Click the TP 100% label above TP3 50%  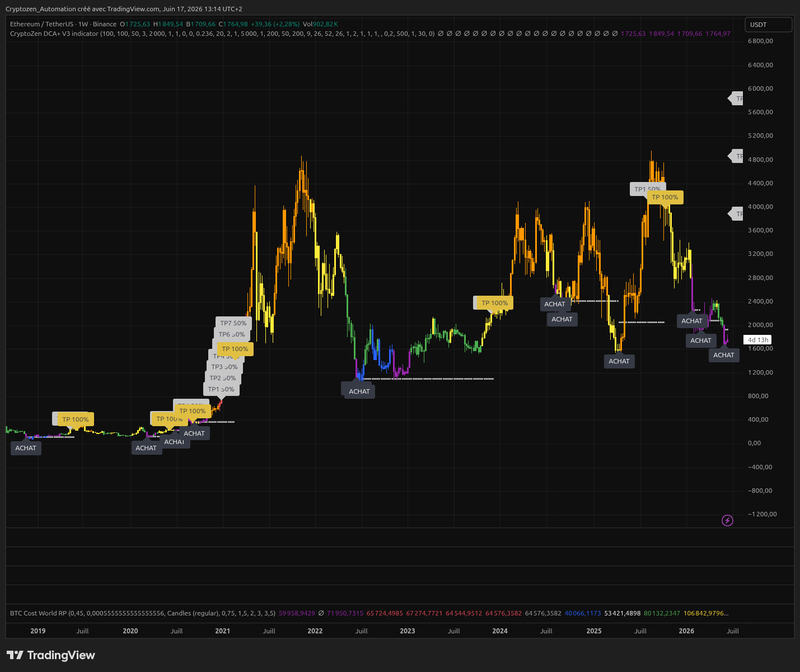(x=235, y=349)
